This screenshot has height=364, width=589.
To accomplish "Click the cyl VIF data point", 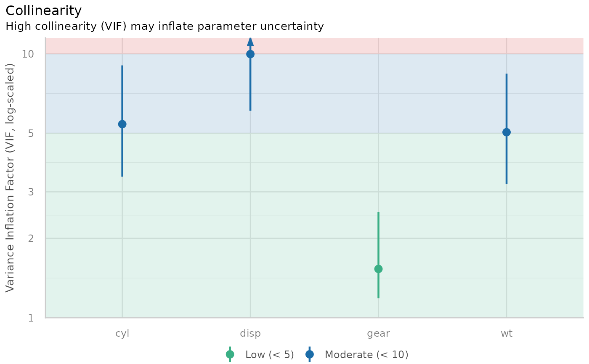I will click(122, 124).
